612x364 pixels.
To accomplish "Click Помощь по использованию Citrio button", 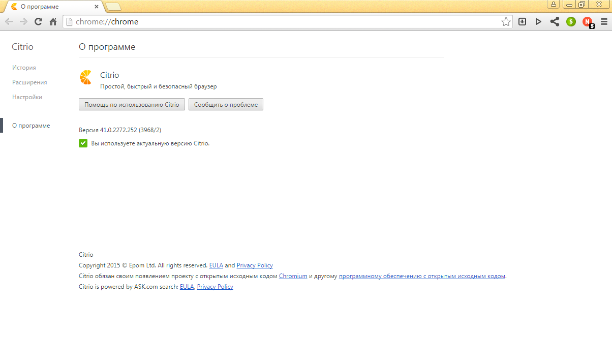I will (x=132, y=105).
